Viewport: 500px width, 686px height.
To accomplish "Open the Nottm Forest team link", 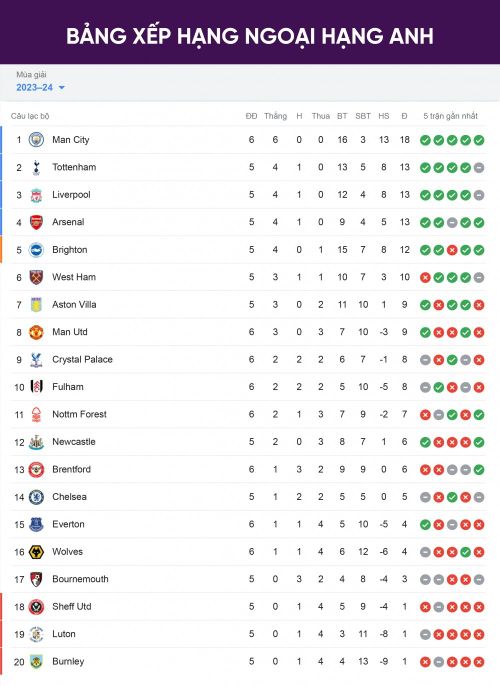I will tap(80, 414).
